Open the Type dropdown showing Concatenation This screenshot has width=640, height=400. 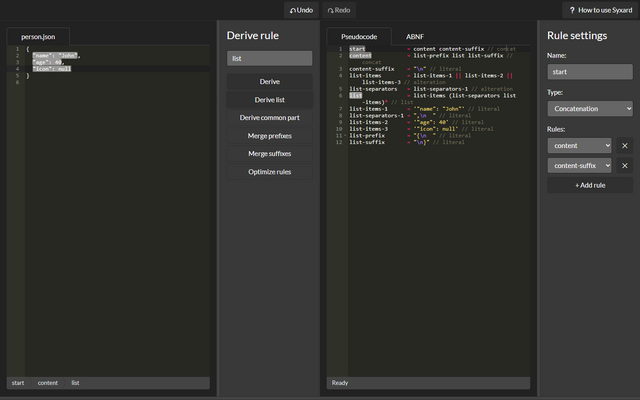coord(590,109)
